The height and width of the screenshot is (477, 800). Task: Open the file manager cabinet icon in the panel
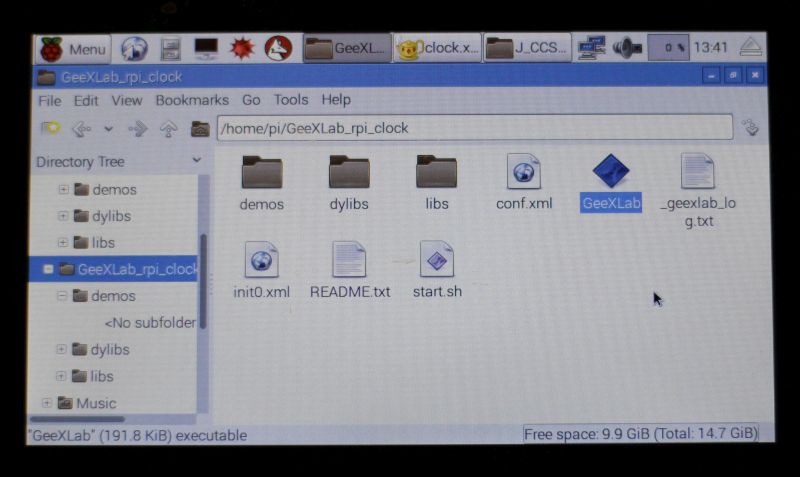[170, 49]
